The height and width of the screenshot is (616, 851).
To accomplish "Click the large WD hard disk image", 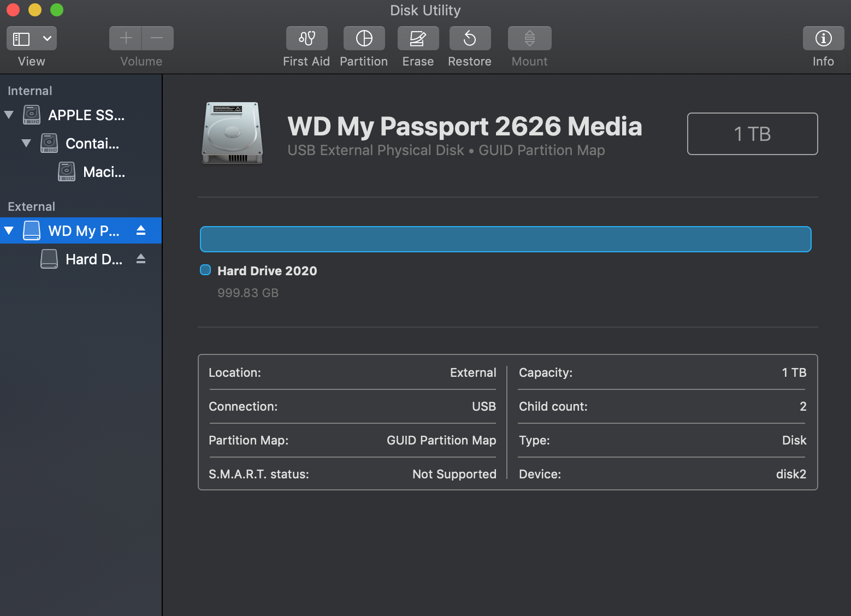I will click(233, 133).
